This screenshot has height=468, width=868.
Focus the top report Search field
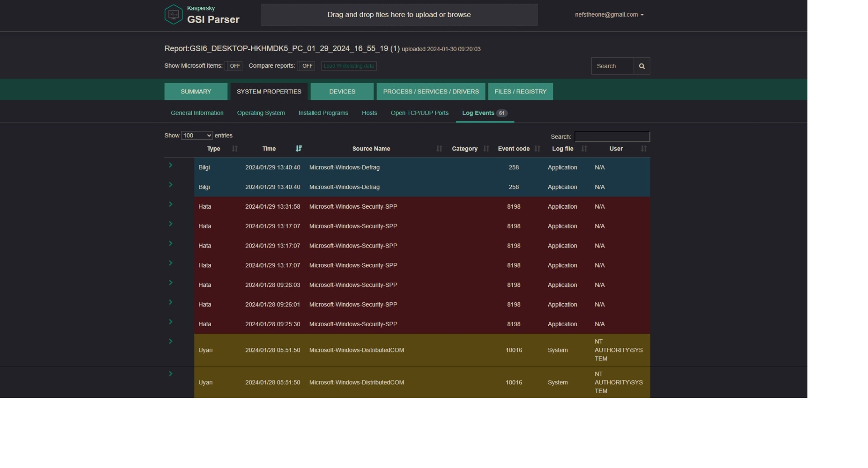[x=613, y=66]
